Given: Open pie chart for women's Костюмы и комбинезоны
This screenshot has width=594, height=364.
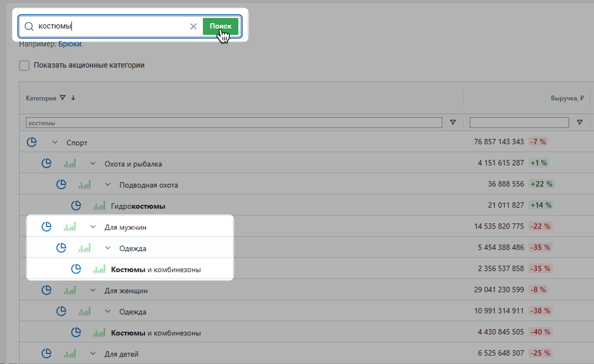Looking at the screenshot, I should pyautogui.click(x=76, y=332).
